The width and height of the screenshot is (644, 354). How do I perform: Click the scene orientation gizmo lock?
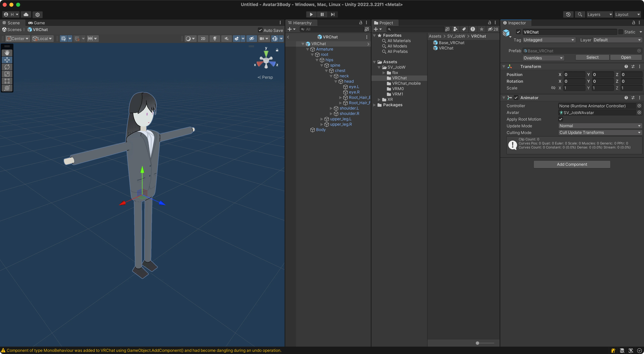tap(277, 50)
